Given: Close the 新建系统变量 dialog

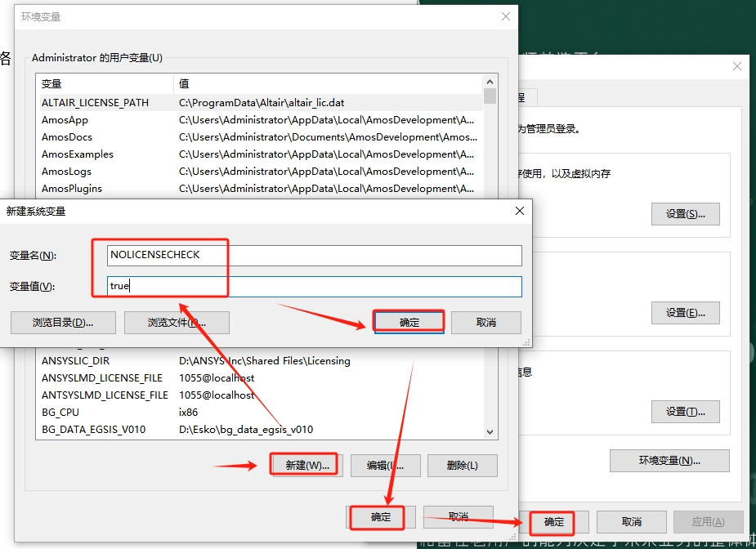Looking at the screenshot, I should click(519, 211).
